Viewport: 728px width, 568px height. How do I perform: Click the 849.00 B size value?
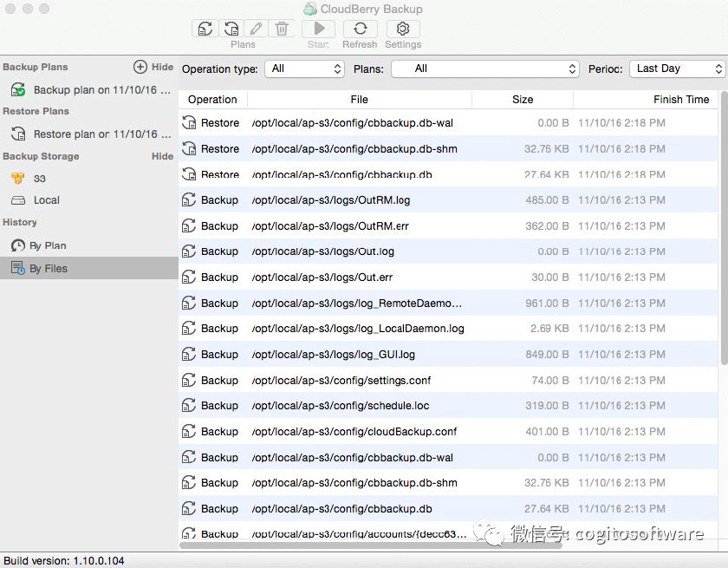547,355
